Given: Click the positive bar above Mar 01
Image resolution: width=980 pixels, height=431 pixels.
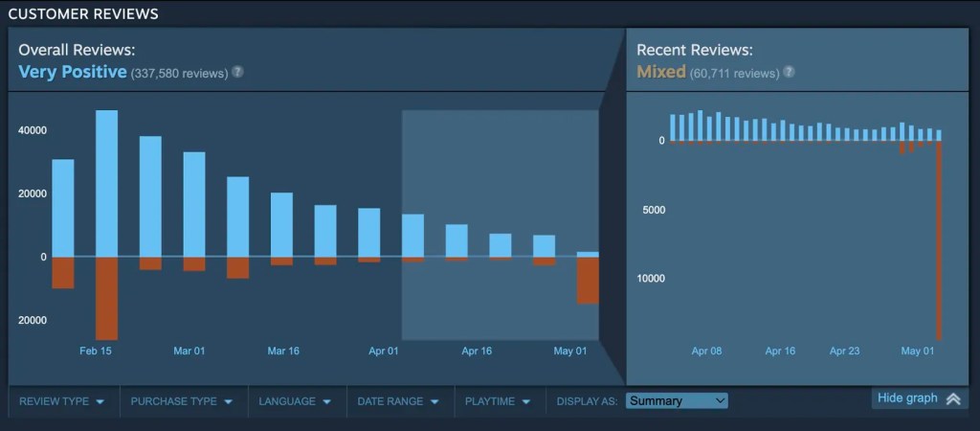Looking at the screenshot, I should [194, 204].
